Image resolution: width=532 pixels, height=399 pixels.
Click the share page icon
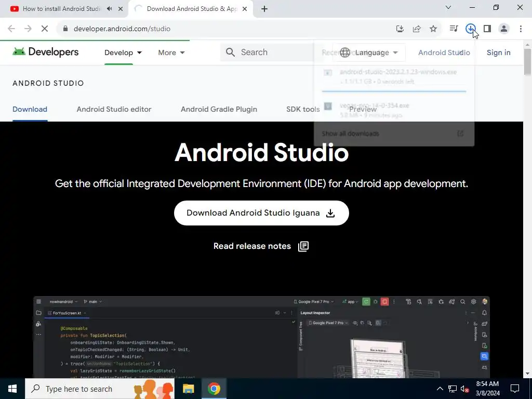click(x=417, y=29)
